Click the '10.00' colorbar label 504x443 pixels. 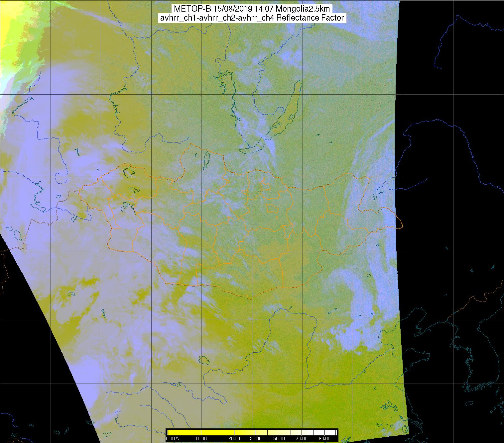[x=201, y=438]
